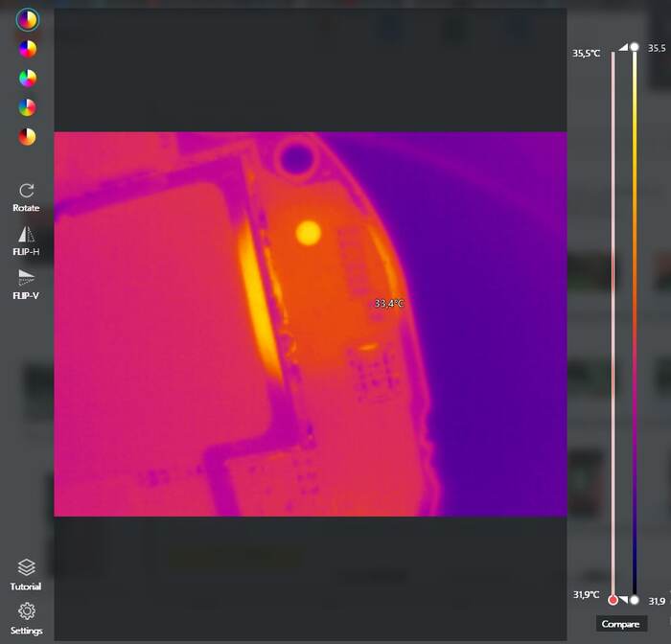The height and width of the screenshot is (644, 671).
Task: Click the 33.4°C measurement point on image
Action: point(388,304)
